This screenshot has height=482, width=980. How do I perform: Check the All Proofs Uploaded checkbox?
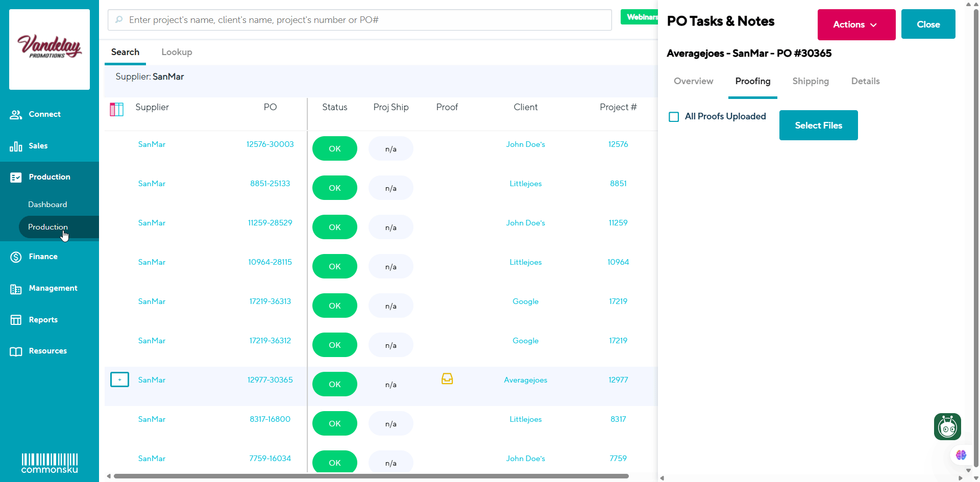(x=674, y=117)
